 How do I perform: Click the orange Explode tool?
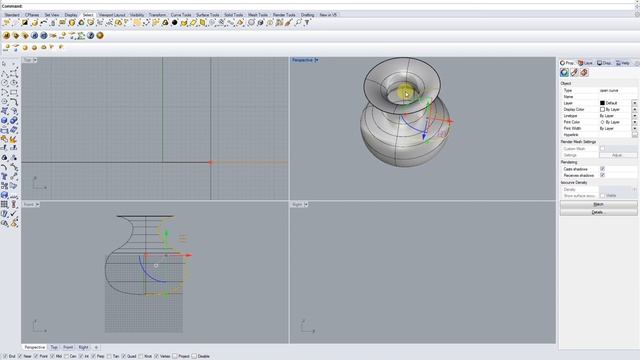point(13,139)
